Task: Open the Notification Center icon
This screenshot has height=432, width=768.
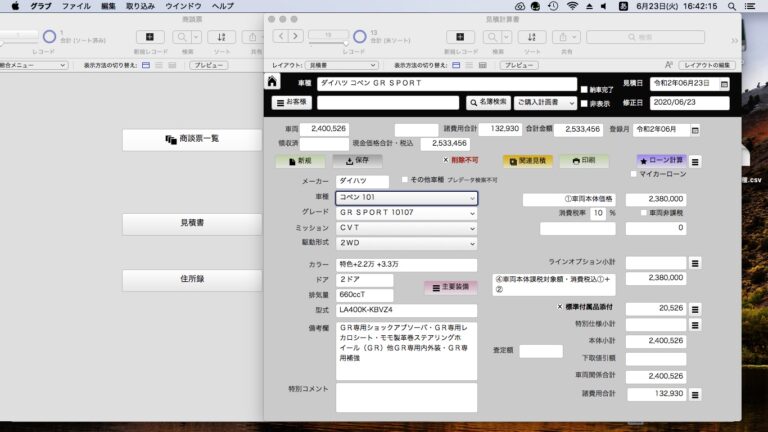Action: pos(750,6)
